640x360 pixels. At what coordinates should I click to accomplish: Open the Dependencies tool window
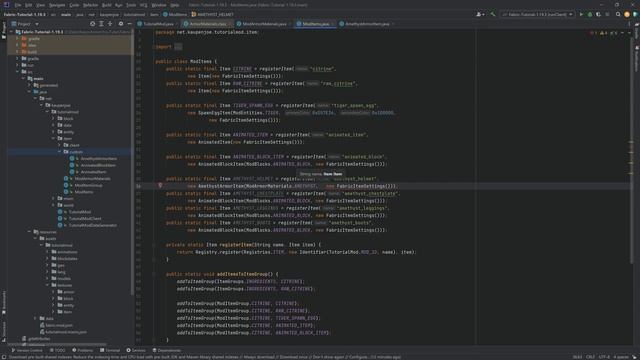coord(167,350)
